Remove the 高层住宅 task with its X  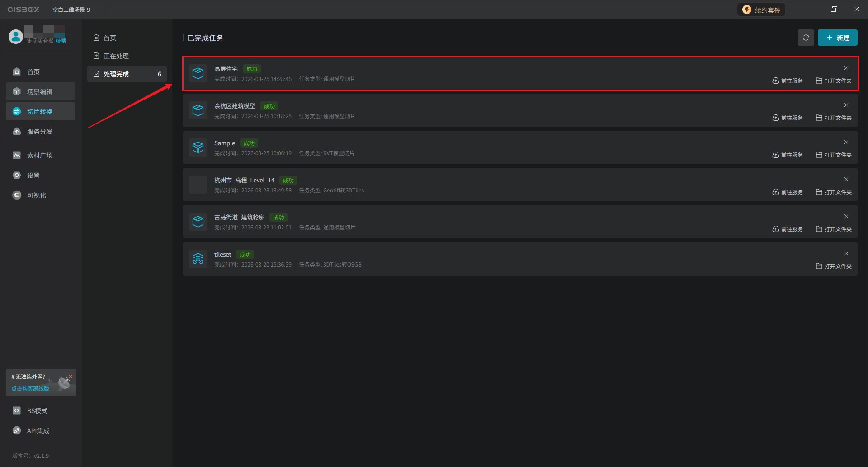pos(846,68)
